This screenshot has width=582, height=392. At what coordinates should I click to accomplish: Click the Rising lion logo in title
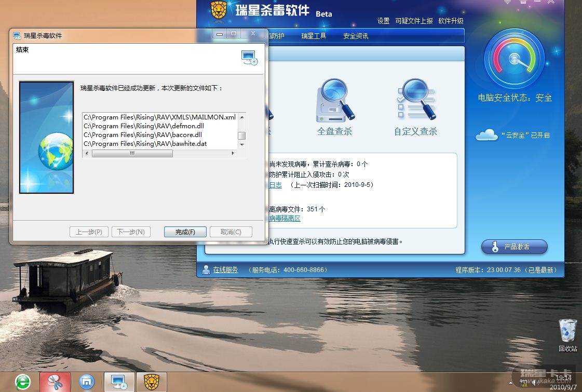tap(219, 10)
